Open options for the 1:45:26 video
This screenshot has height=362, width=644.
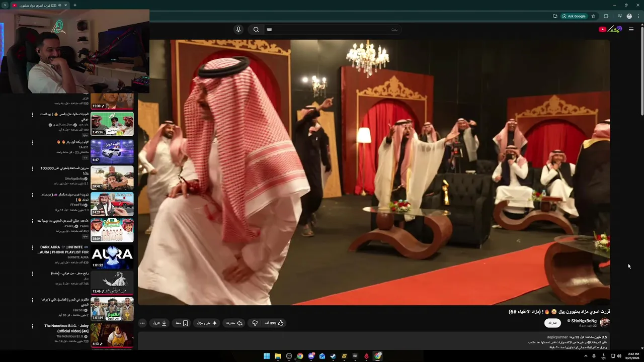click(x=33, y=115)
